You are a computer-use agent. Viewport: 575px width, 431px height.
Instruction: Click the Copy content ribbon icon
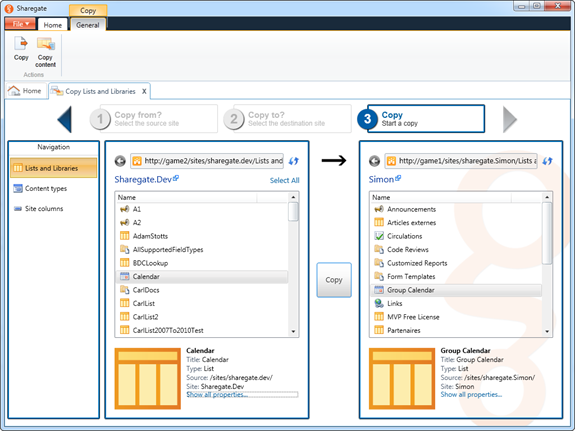[x=45, y=52]
